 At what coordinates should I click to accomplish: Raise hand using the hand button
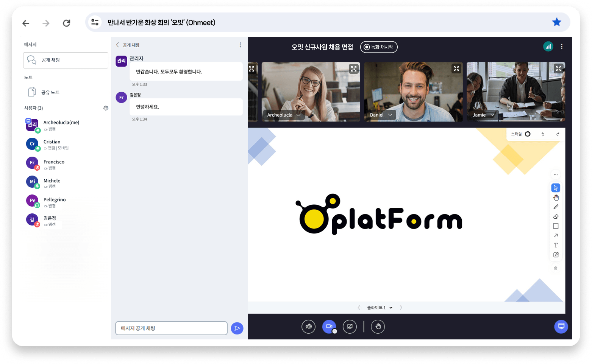pyautogui.click(x=378, y=327)
